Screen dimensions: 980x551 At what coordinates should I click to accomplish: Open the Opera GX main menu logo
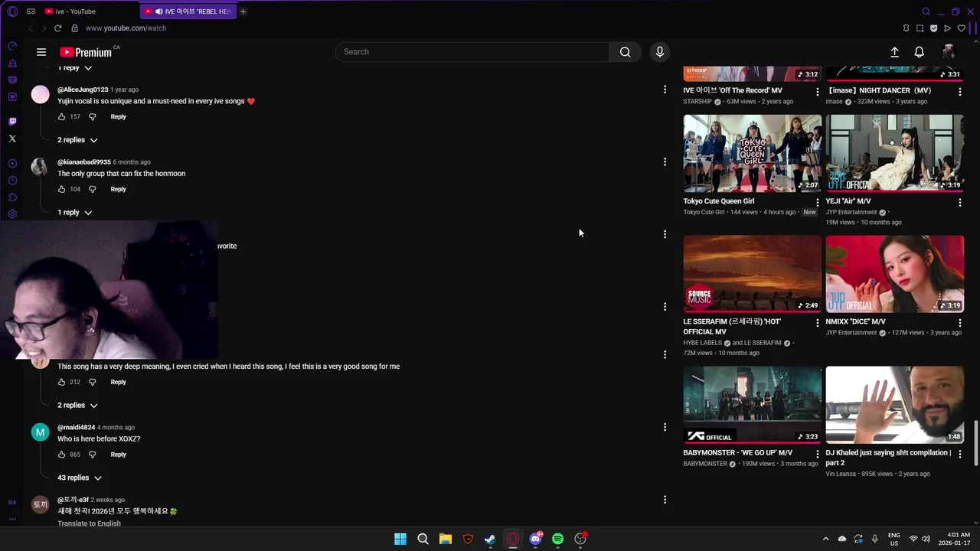[x=12, y=11]
